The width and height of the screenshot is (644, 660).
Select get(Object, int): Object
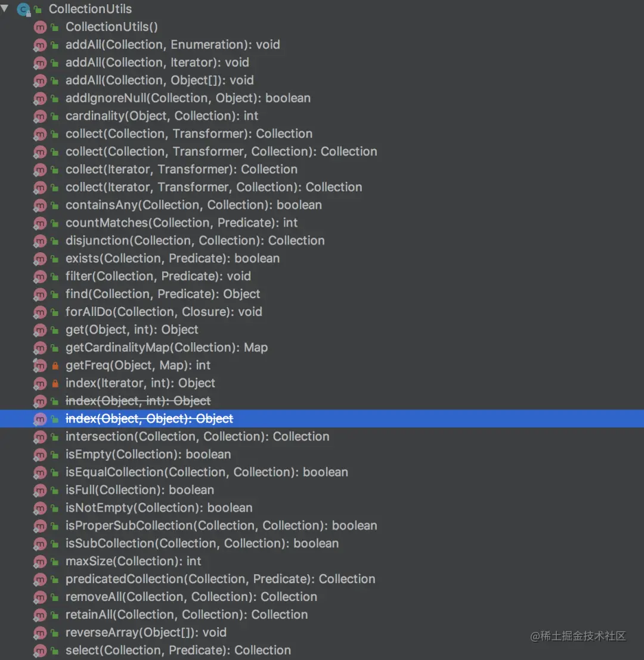132,330
